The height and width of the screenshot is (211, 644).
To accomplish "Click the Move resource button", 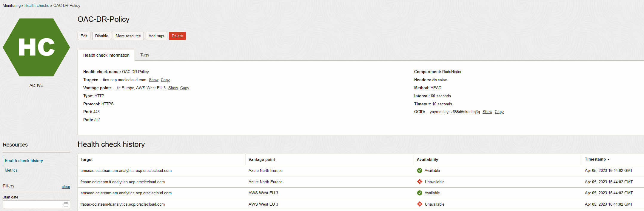I will coord(128,36).
